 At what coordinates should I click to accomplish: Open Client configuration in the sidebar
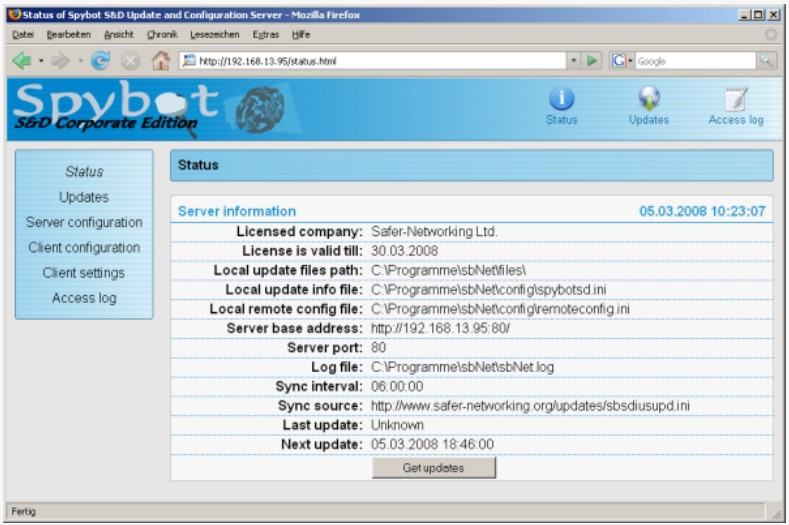pyautogui.click(x=84, y=247)
